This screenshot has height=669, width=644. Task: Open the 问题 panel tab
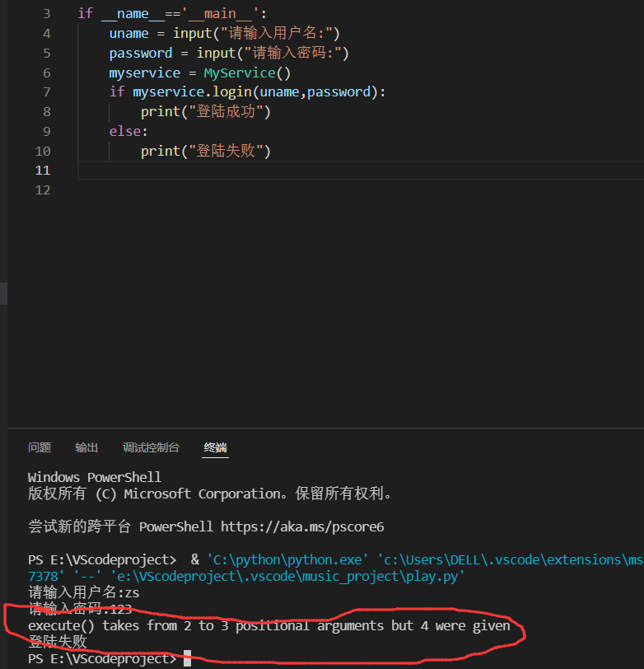[x=40, y=447]
